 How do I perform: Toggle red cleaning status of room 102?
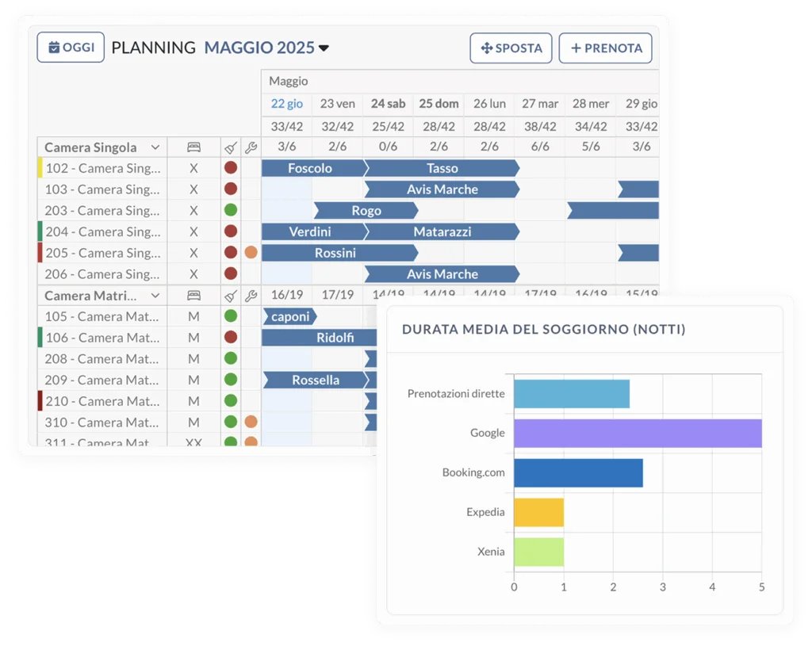[231, 168]
